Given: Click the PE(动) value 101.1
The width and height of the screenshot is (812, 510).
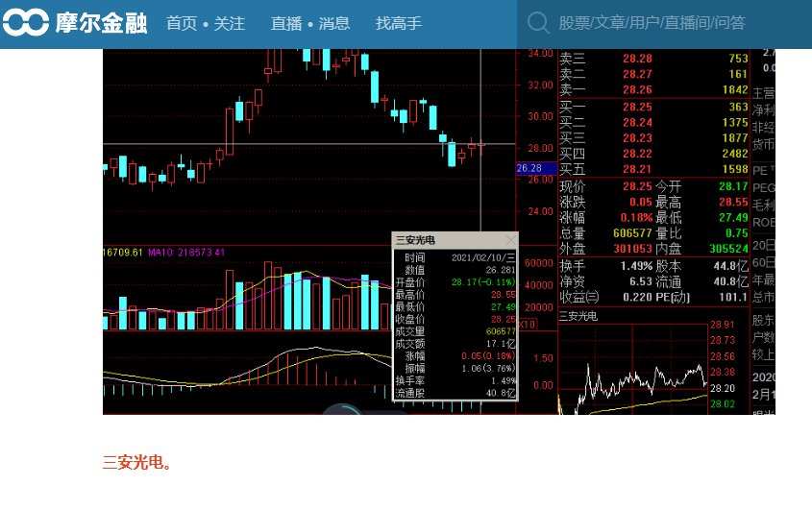Looking at the screenshot, I should click(x=733, y=297).
